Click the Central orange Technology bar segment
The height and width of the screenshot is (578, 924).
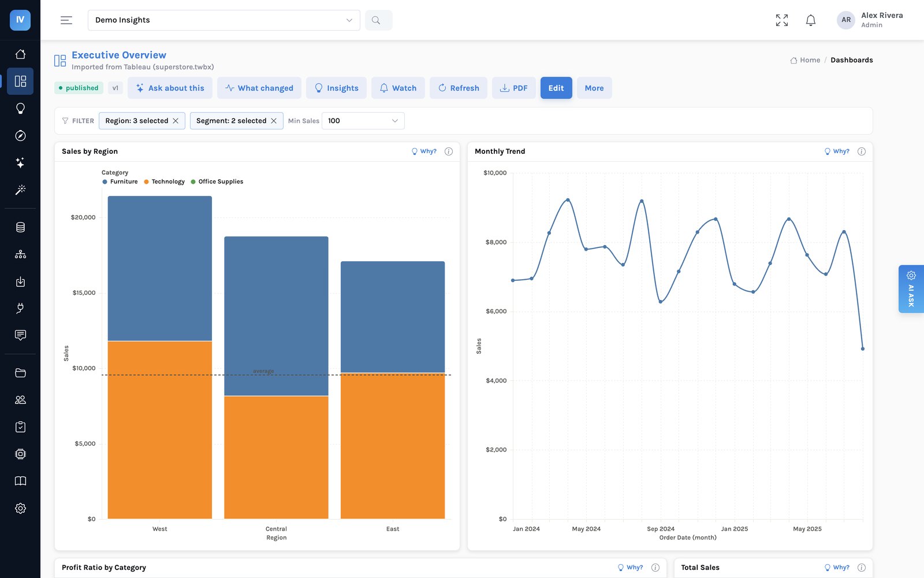pyautogui.click(x=276, y=457)
